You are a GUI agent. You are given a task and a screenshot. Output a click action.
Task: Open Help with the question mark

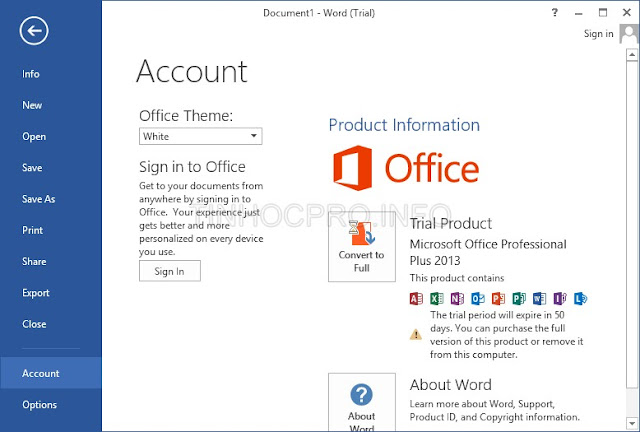point(554,13)
